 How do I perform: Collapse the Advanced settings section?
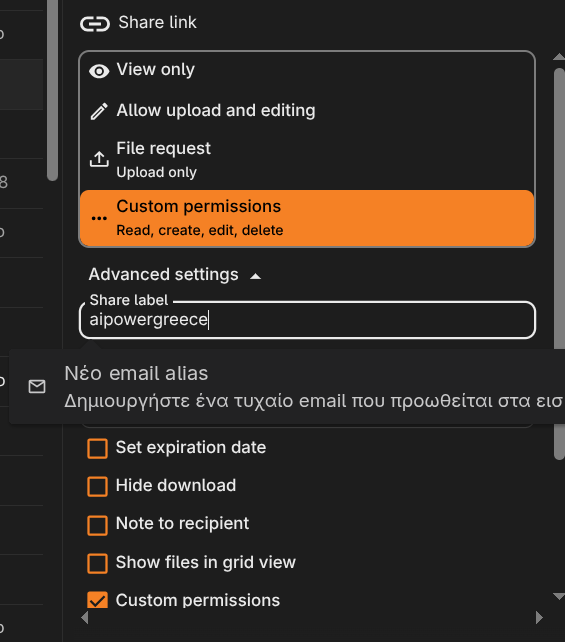coord(174,275)
